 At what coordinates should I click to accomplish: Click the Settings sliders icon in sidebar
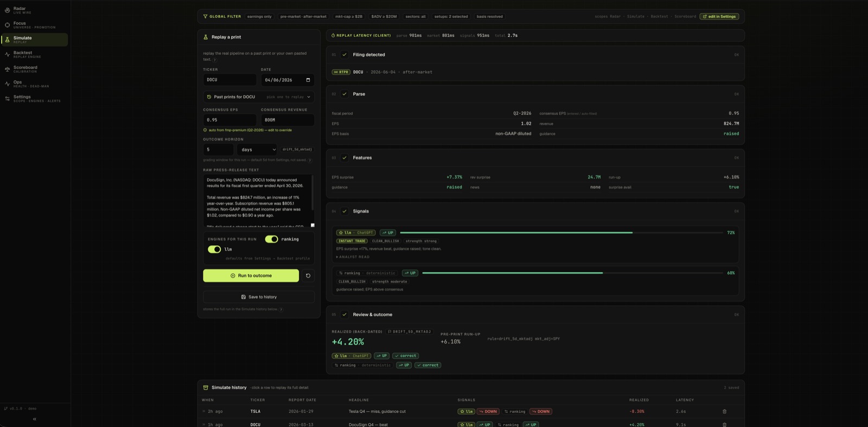click(x=7, y=98)
